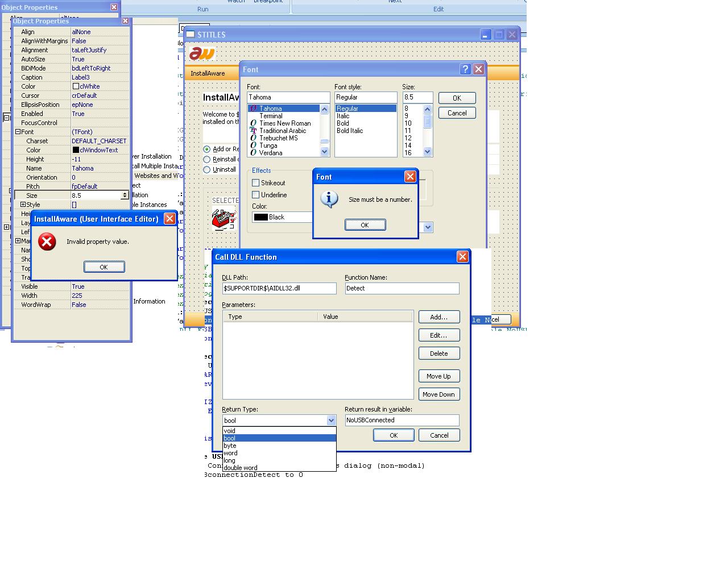This screenshot has width=728, height=582.
Task: Close the InstallAware User Interface Editor error dialog
Action: tap(169, 218)
